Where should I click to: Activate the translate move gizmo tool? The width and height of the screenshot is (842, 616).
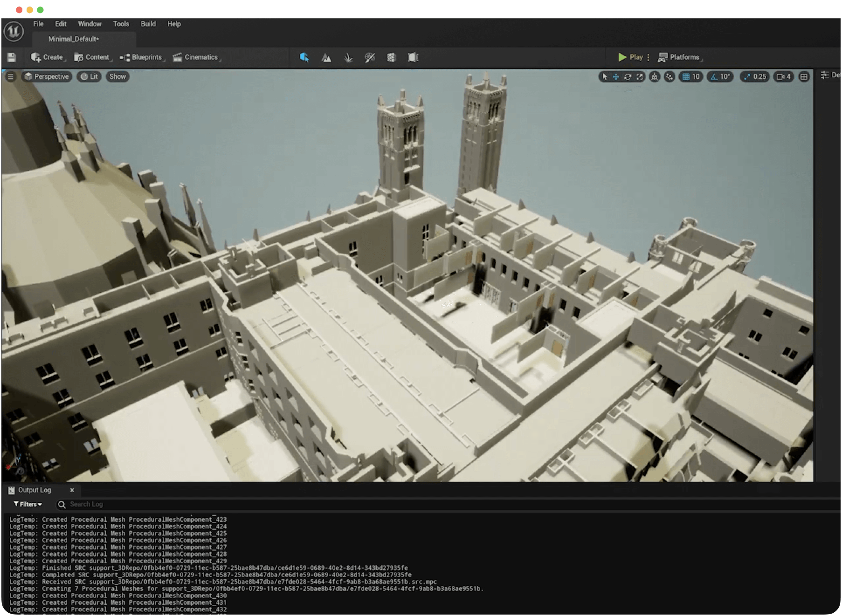[x=616, y=76]
